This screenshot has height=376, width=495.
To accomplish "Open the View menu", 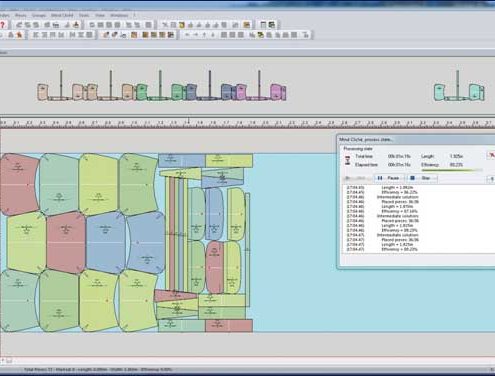I will (100, 15).
